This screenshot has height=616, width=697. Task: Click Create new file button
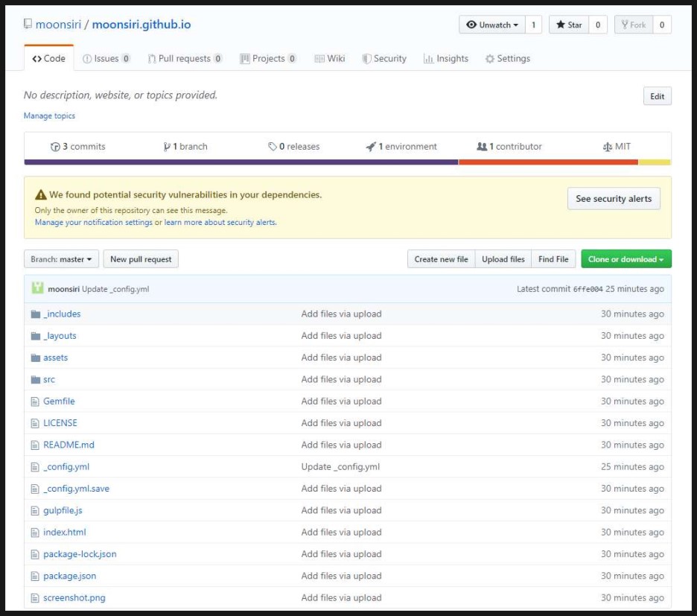point(441,259)
